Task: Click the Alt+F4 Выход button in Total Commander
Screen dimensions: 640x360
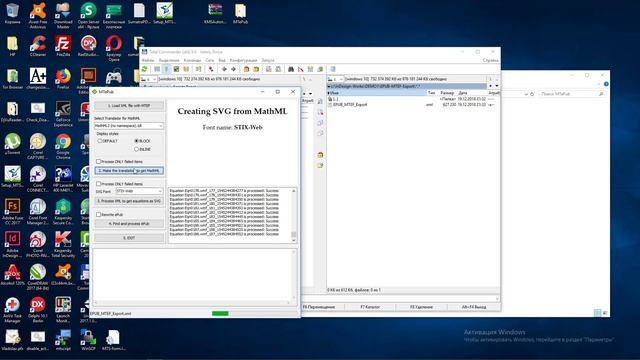Action: [473, 307]
